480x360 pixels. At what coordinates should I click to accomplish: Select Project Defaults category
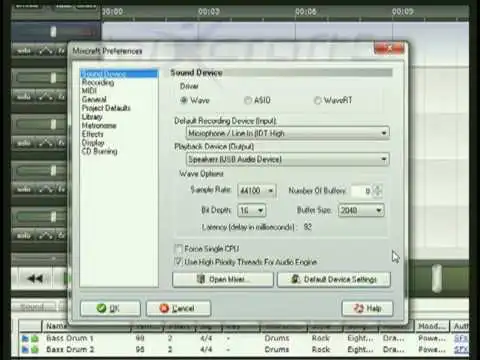pyautogui.click(x=106, y=108)
